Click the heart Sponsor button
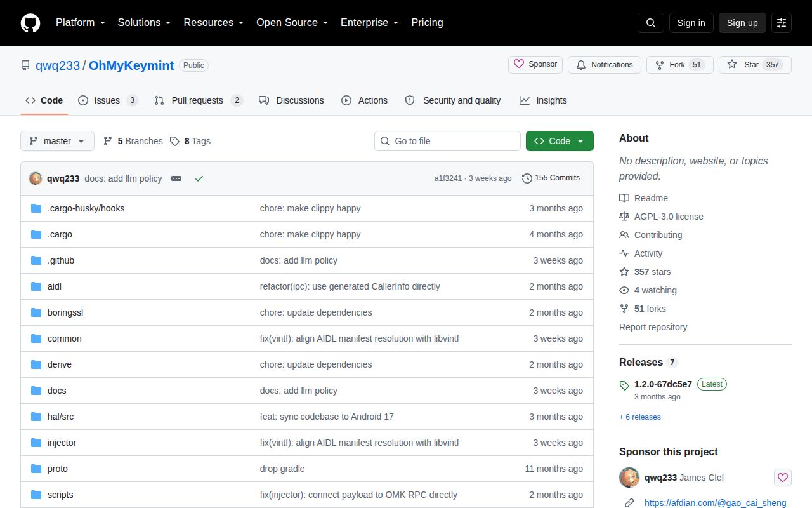This screenshot has height=508, width=812. point(535,65)
